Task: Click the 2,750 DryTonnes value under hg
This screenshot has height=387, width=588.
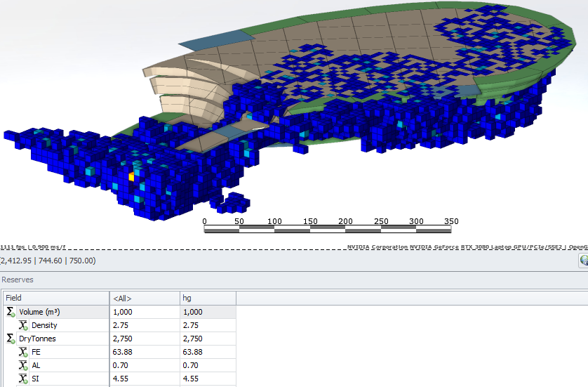Action: point(193,339)
